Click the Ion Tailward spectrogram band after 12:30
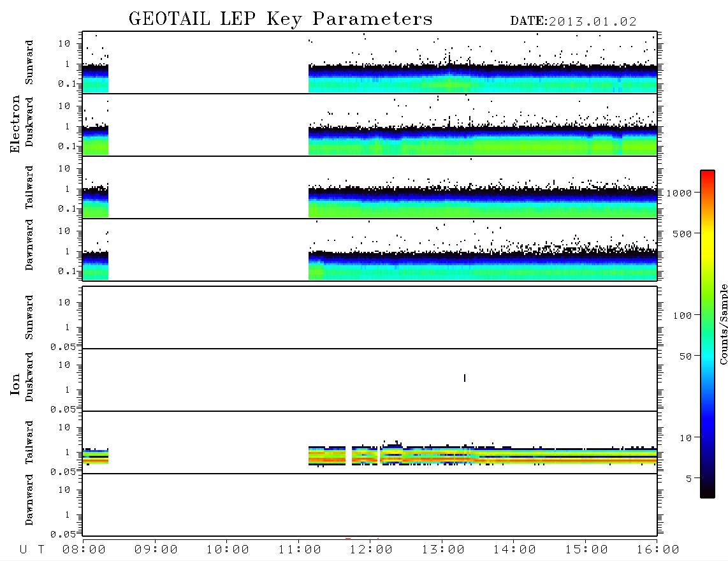 coord(529,456)
